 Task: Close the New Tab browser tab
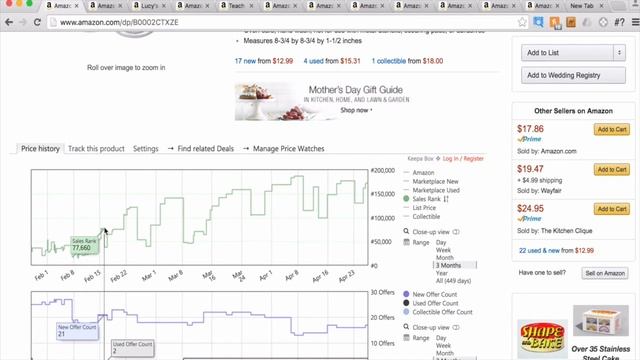(601, 6)
